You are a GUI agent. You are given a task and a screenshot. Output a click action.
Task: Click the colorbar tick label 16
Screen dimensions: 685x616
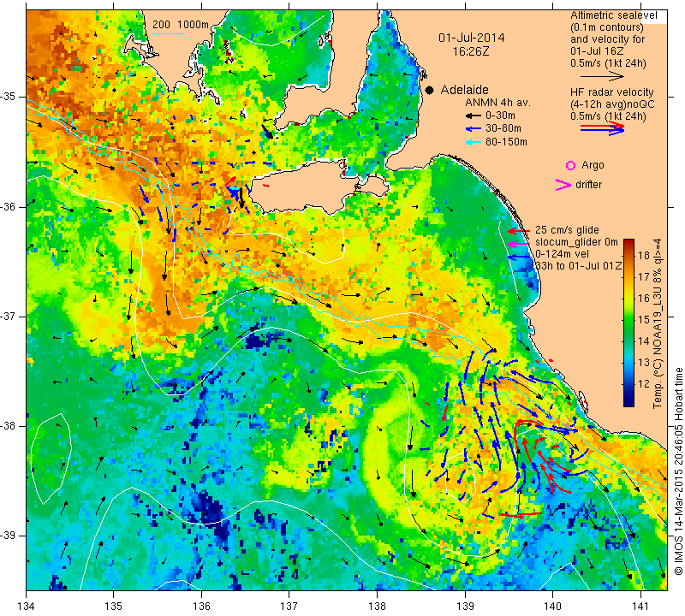tap(645, 299)
